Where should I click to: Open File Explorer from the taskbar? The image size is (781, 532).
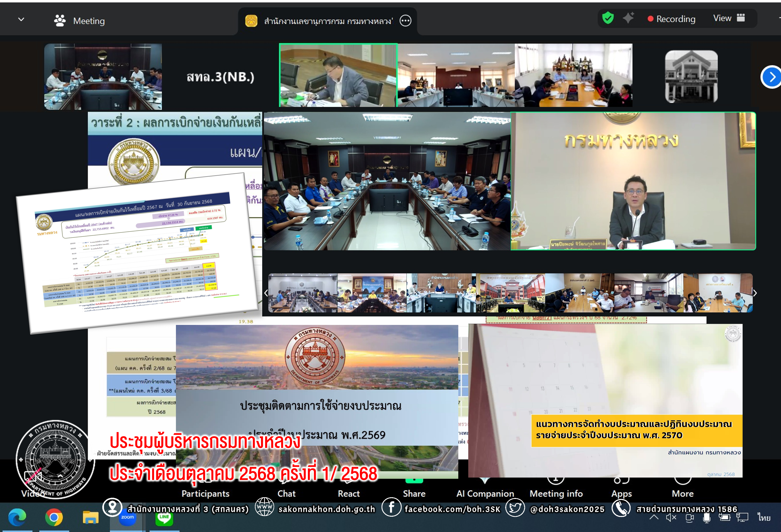tap(90, 517)
